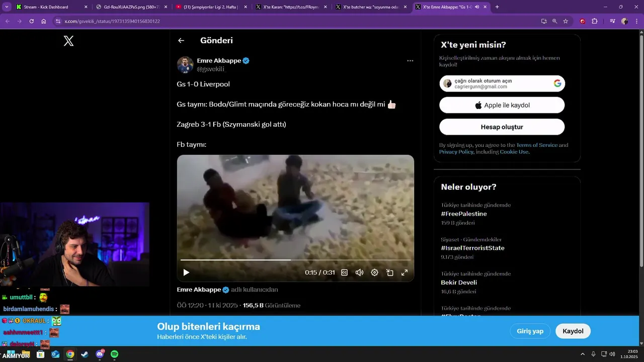Image resolution: width=644 pixels, height=362 pixels.
Task: Click the install/cast icon in address bar
Action: pos(544,21)
